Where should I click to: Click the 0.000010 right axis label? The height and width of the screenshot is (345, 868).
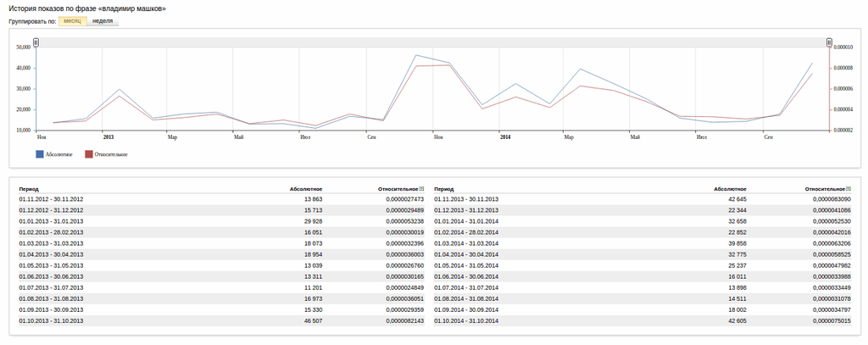843,47
